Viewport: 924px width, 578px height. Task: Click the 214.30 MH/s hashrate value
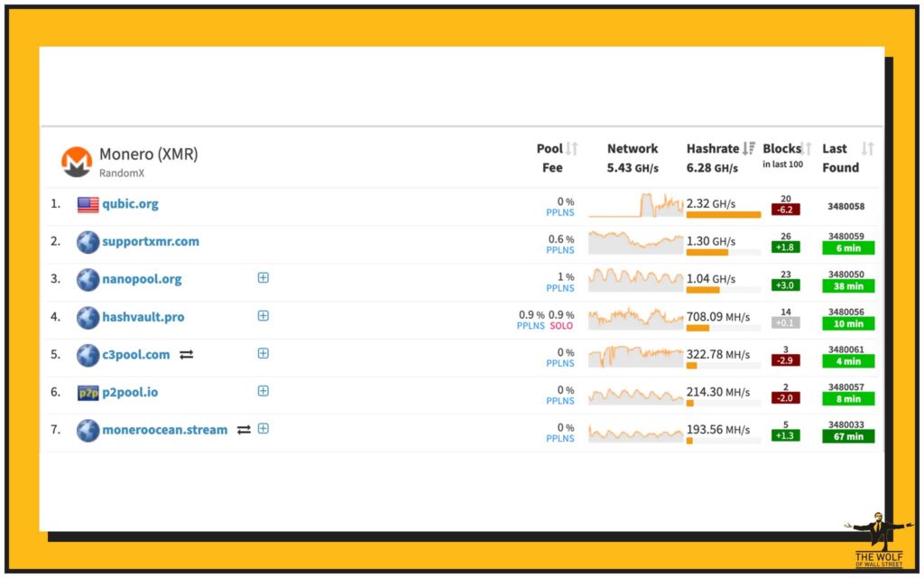pyautogui.click(x=718, y=392)
